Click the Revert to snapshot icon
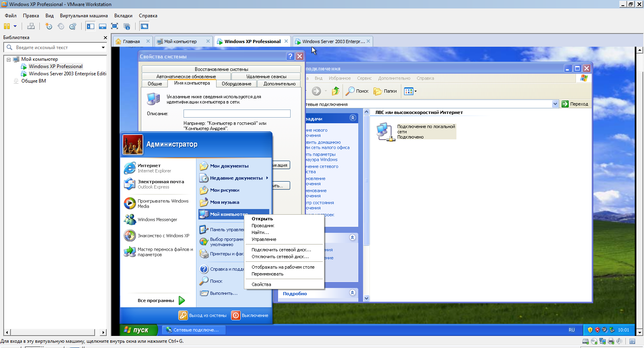This screenshot has width=644, height=348. coord(61,26)
